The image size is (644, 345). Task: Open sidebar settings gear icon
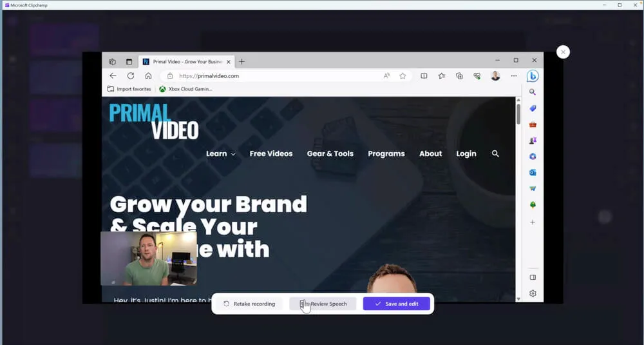(533, 294)
